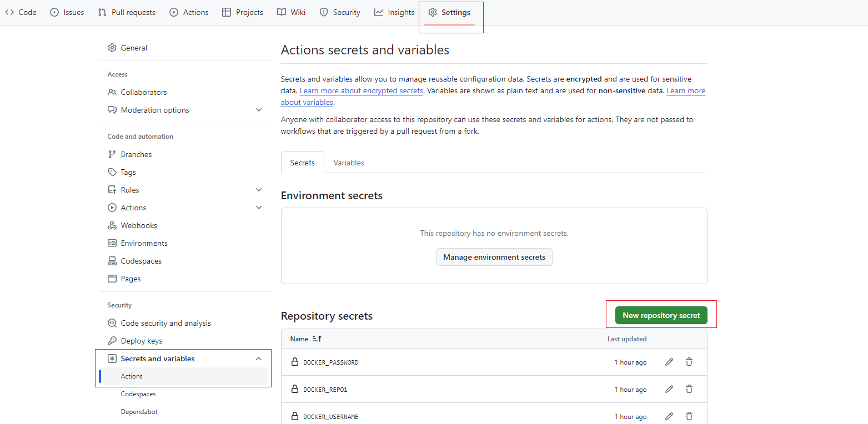Viewport: 868px width, 424px height.
Task: Select Actions under Secrets and variables
Action: tap(184, 376)
